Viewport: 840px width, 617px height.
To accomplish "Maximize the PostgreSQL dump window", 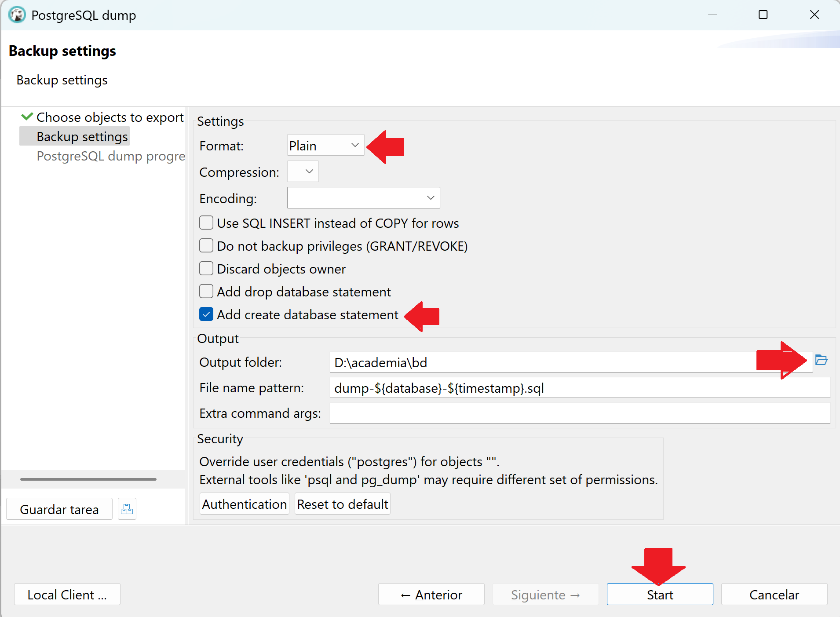I will pos(763,15).
